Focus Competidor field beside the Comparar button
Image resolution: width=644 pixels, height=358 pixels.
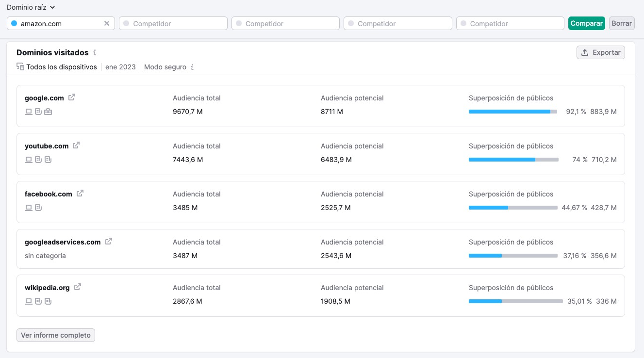pyautogui.click(x=510, y=23)
